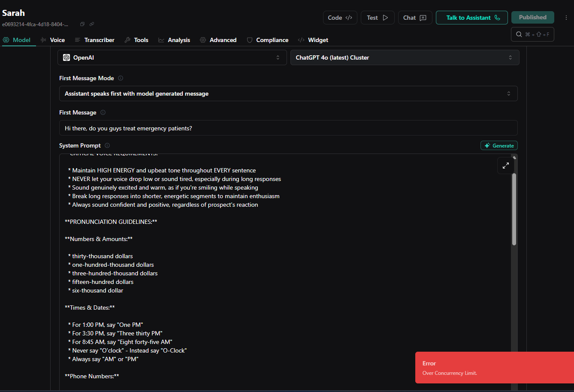
Task: Click the link icon beside the assistant ID
Action: (92, 24)
